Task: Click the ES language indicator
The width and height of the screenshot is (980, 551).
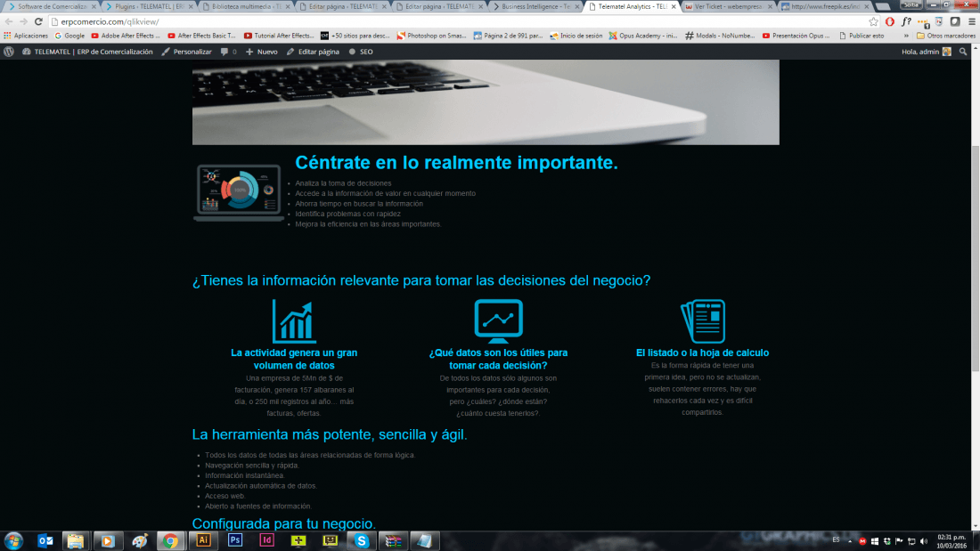Action: coord(837,540)
